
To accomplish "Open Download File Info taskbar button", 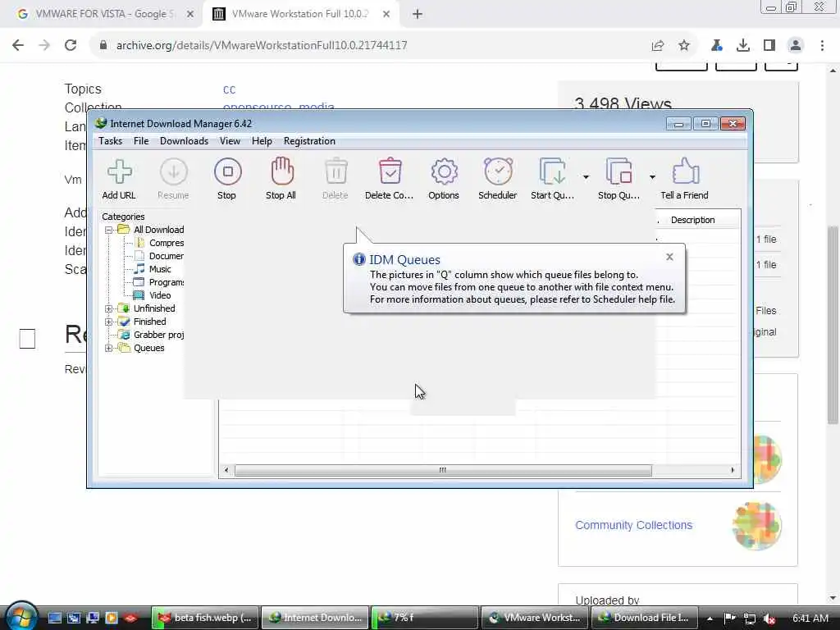I will tap(645, 618).
